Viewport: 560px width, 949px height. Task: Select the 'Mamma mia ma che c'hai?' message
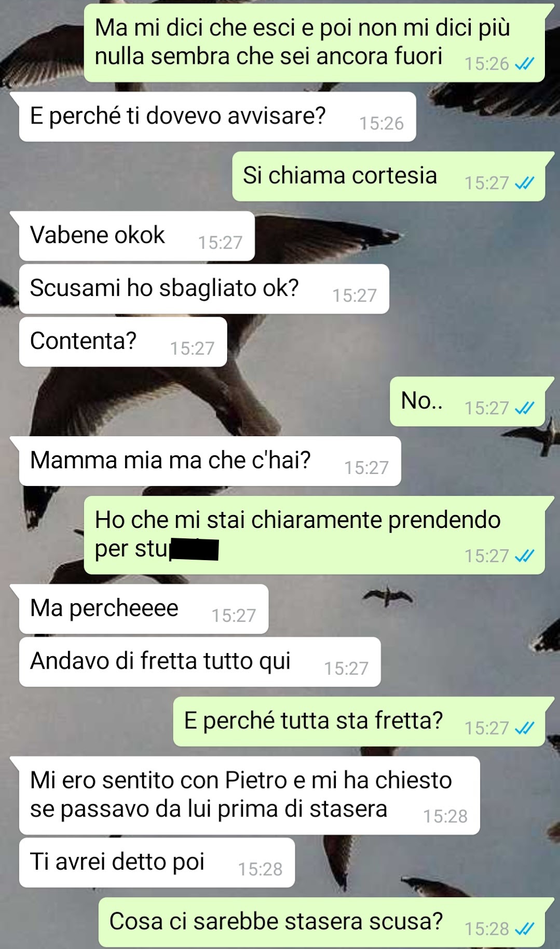(210, 462)
